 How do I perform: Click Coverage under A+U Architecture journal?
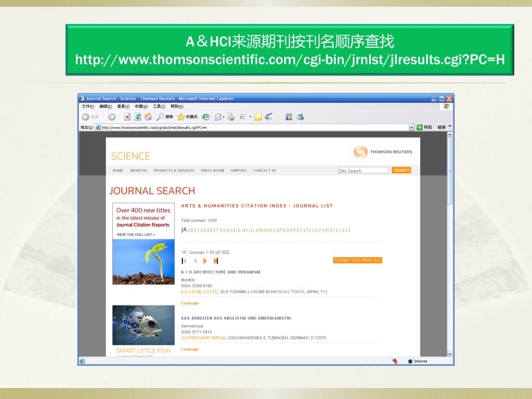(x=190, y=303)
